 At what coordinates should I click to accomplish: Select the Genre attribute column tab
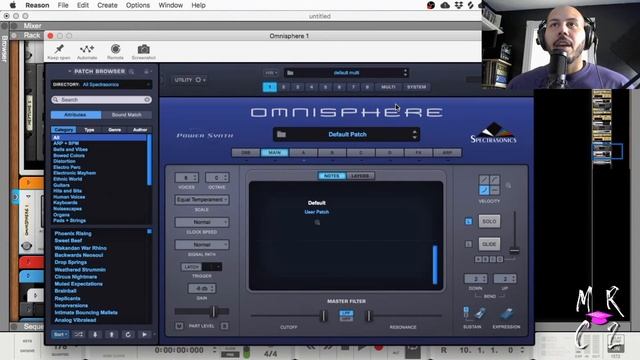click(x=115, y=130)
